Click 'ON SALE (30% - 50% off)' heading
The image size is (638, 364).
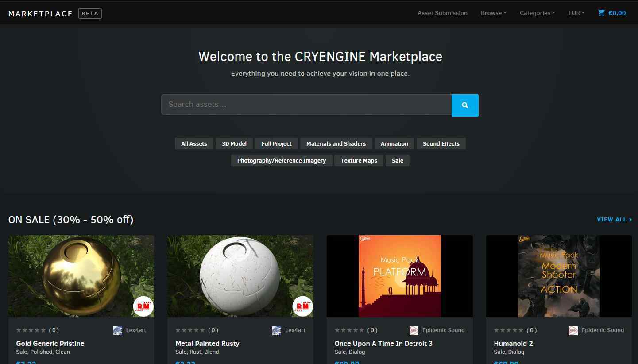71,220
